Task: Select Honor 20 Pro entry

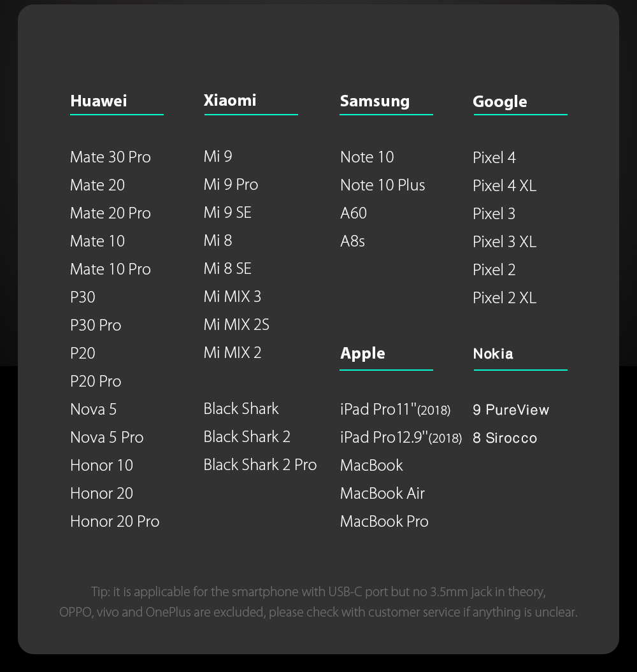Action: 115,521
